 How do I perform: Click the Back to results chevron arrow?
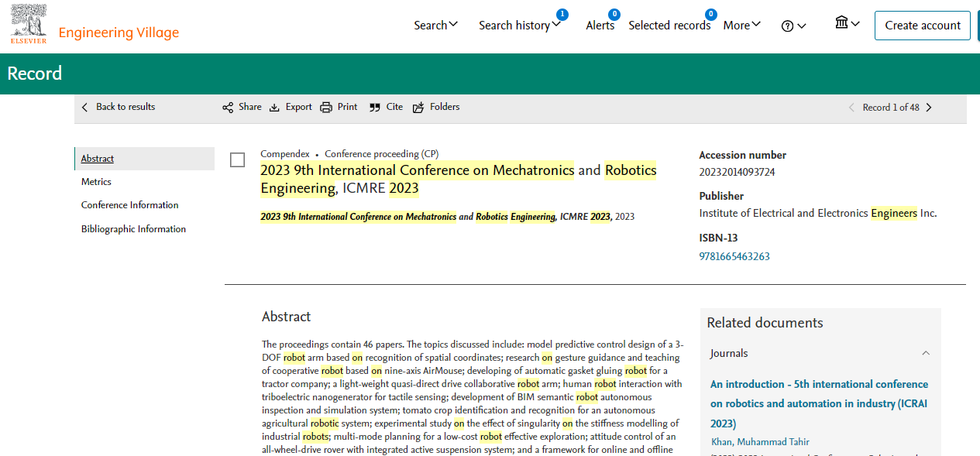[x=85, y=108]
